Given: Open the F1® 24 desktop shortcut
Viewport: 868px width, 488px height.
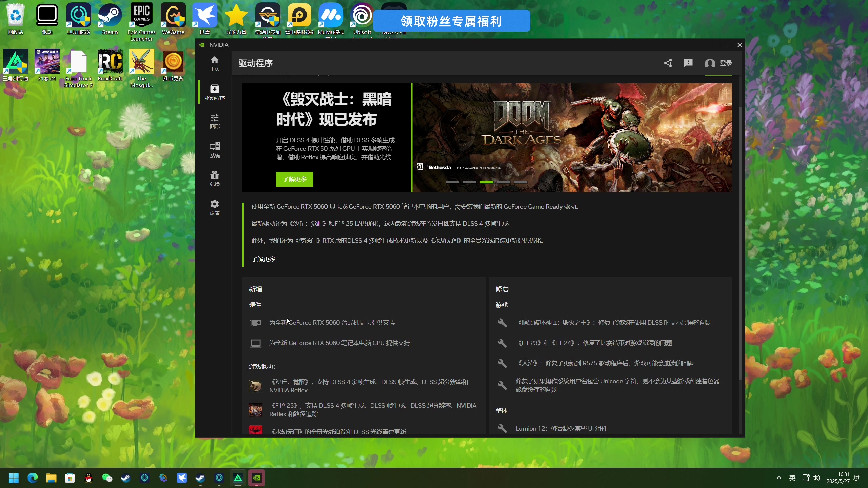Looking at the screenshot, I should [47, 65].
